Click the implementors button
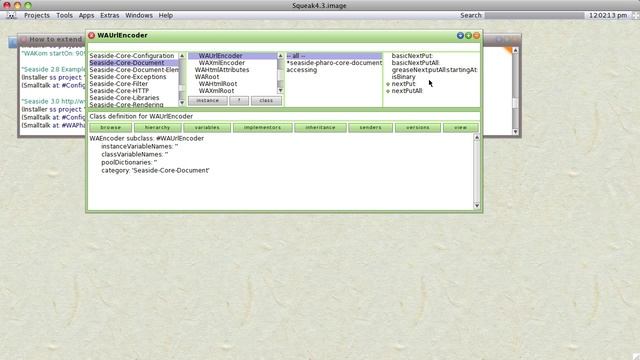The image size is (640, 360). [x=262, y=128]
